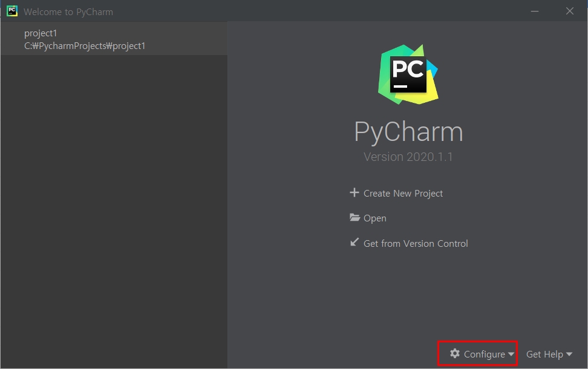Open the recent project1 entry
The image size is (588, 369).
click(x=114, y=39)
